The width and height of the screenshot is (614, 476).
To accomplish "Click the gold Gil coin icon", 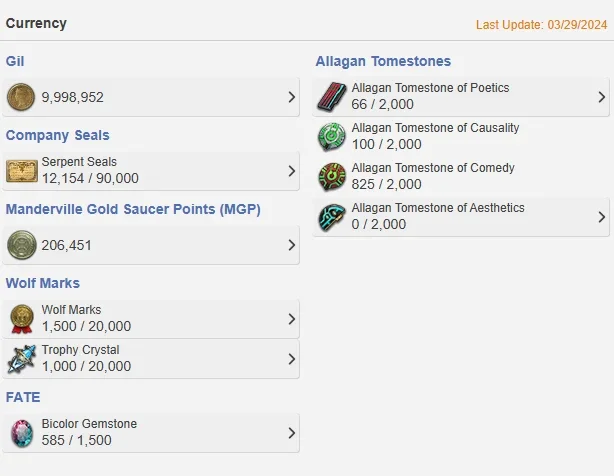I will click(21, 97).
